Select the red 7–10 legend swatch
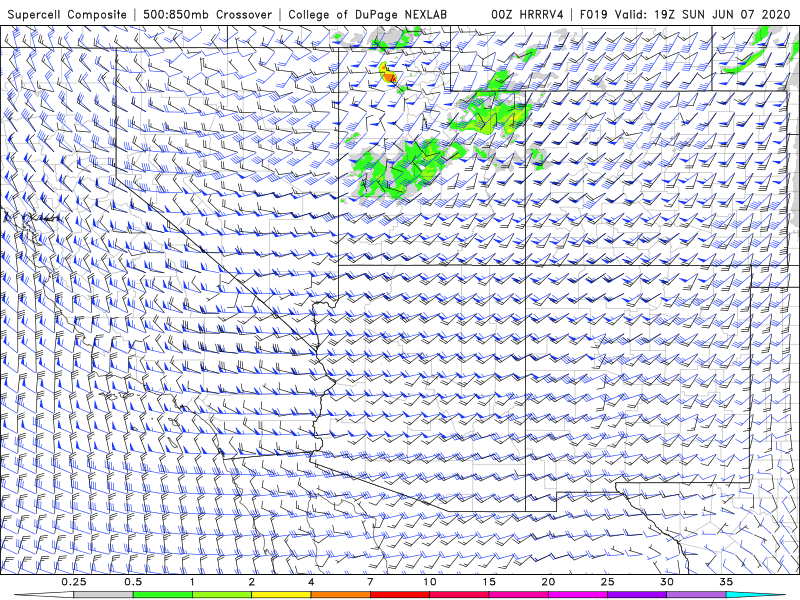 click(399, 595)
